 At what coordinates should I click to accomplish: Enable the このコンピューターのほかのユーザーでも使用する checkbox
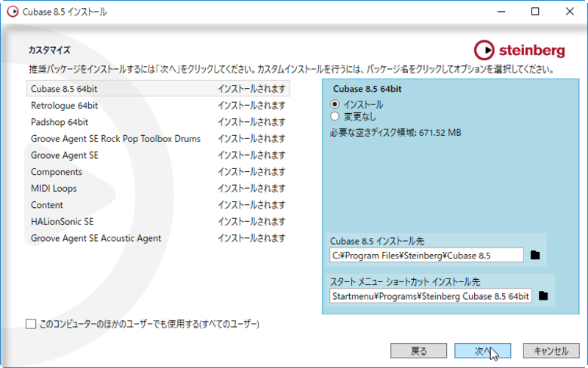pyautogui.click(x=31, y=324)
